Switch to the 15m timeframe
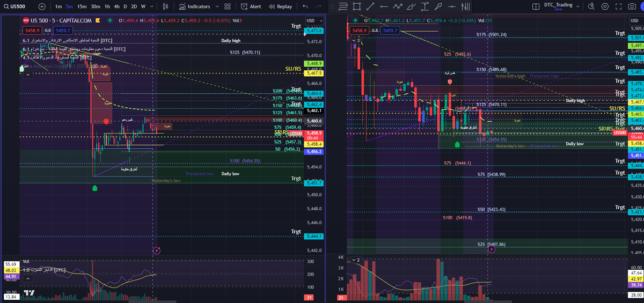644x303 pixels. (x=82, y=6)
